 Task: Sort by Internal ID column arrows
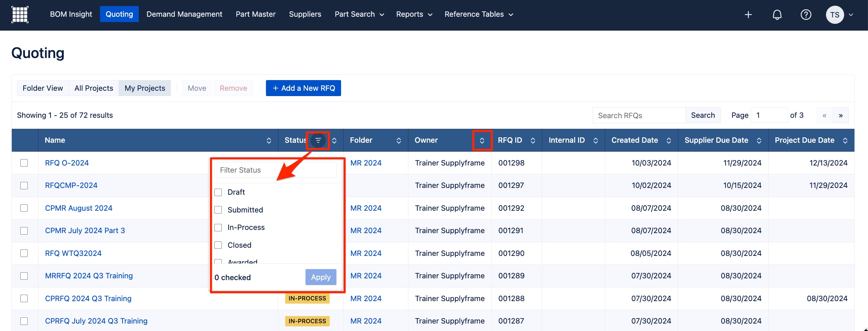pyautogui.click(x=596, y=141)
